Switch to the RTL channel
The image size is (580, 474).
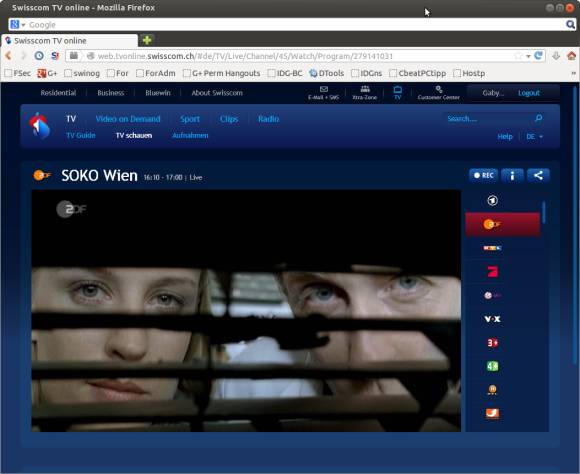tap(492, 248)
